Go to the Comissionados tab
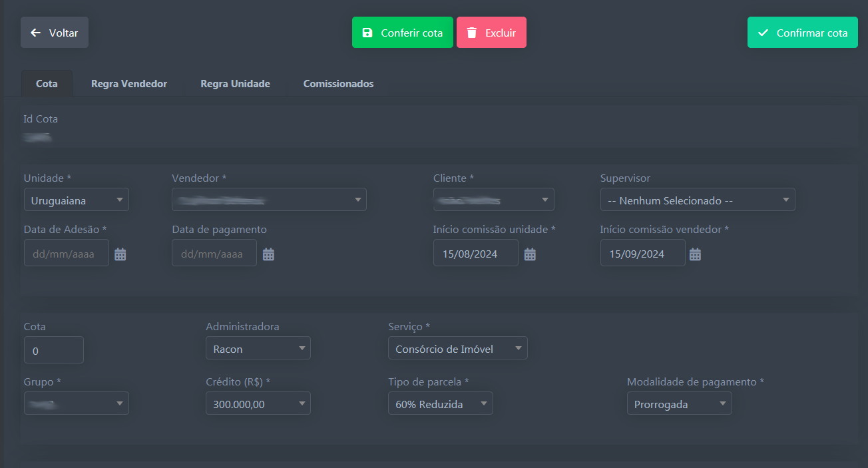The height and width of the screenshot is (468, 868). tap(338, 84)
